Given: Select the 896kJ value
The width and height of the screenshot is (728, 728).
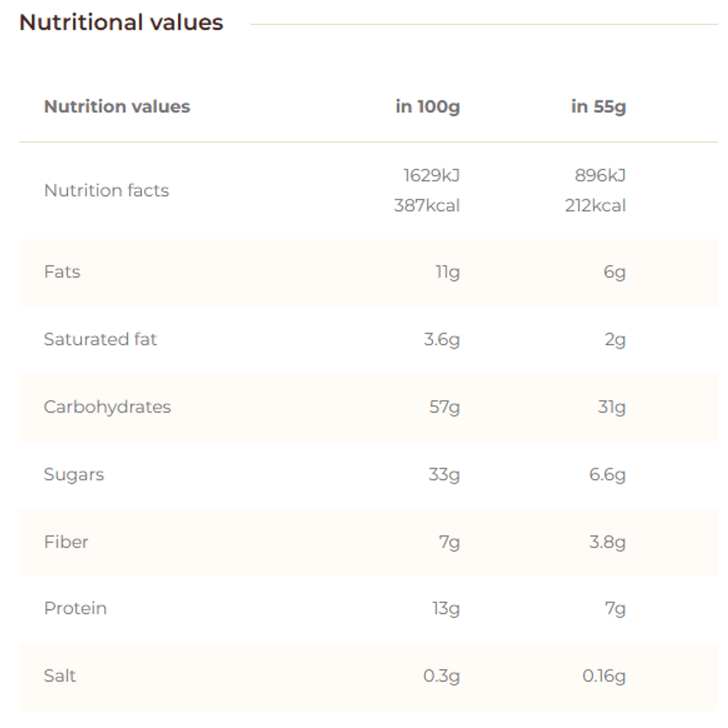Looking at the screenshot, I should coord(600,175).
